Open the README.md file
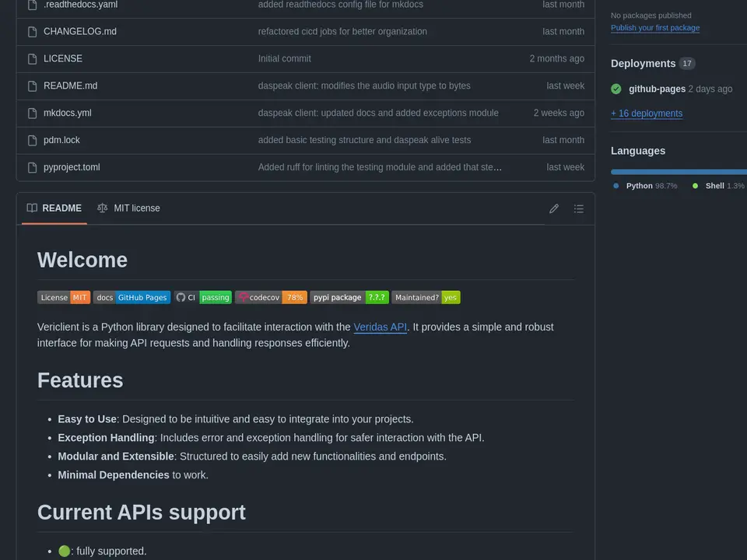The image size is (747, 560). pos(71,86)
